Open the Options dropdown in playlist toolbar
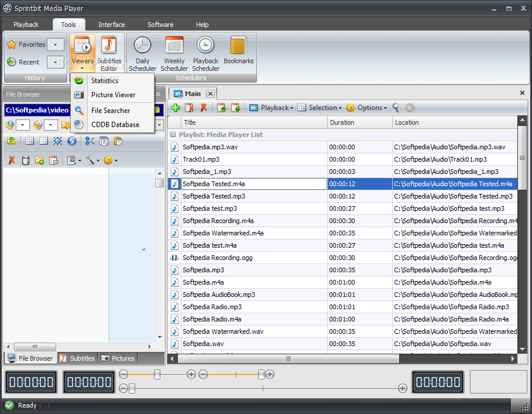Viewport: 532px width, 414px height. [x=366, y=108]
